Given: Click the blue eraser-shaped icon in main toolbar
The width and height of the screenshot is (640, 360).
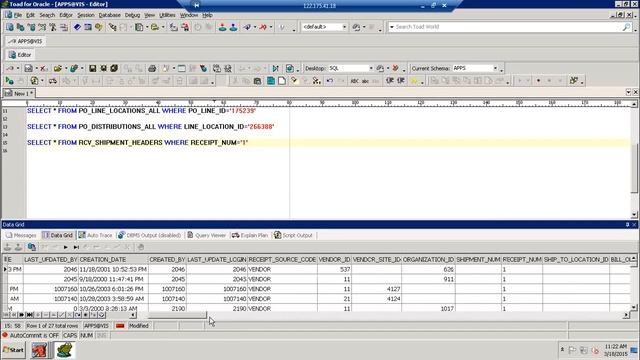Looking at the screenshot, I should (x=77, y=27).
